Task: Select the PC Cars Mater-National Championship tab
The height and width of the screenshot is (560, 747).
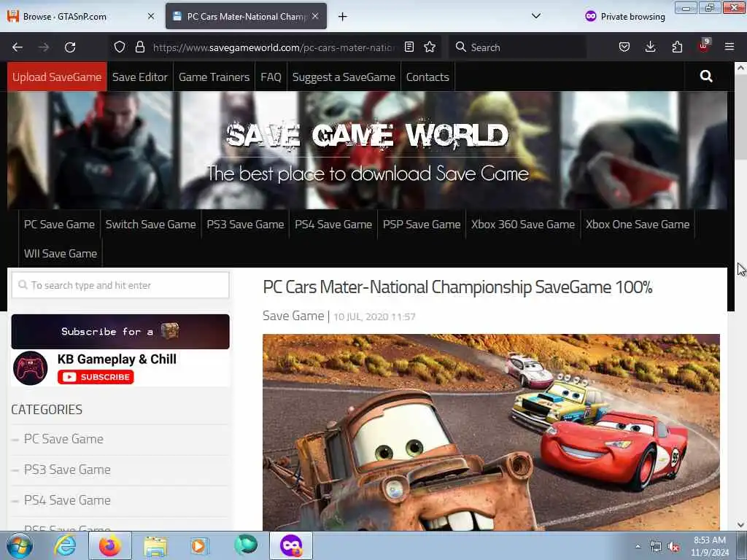Action: point(246,16)
